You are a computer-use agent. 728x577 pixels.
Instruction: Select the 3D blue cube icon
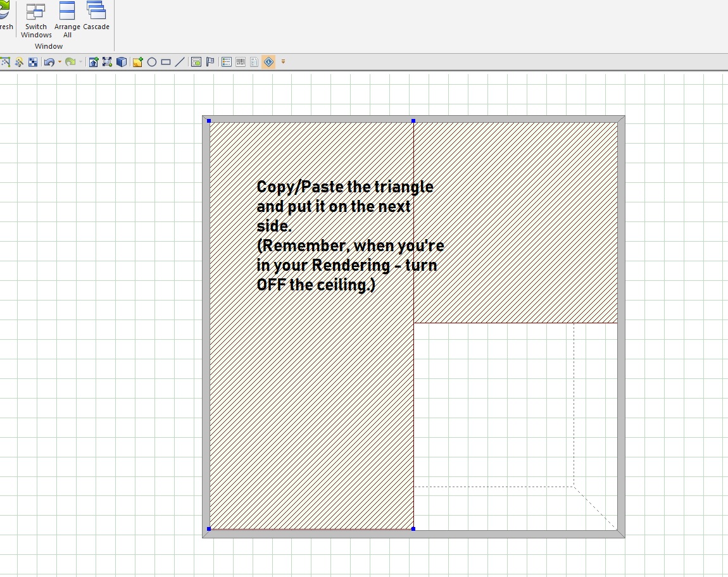pyautogui.click(x=121, y=62)
